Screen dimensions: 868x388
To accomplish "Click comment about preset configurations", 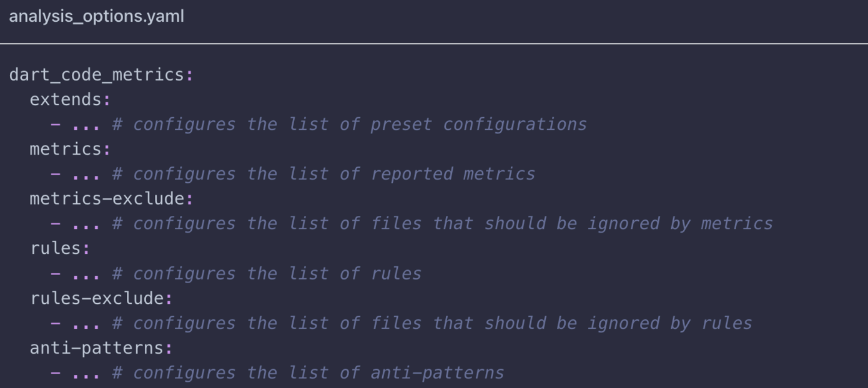I will (x=349, y=124).
